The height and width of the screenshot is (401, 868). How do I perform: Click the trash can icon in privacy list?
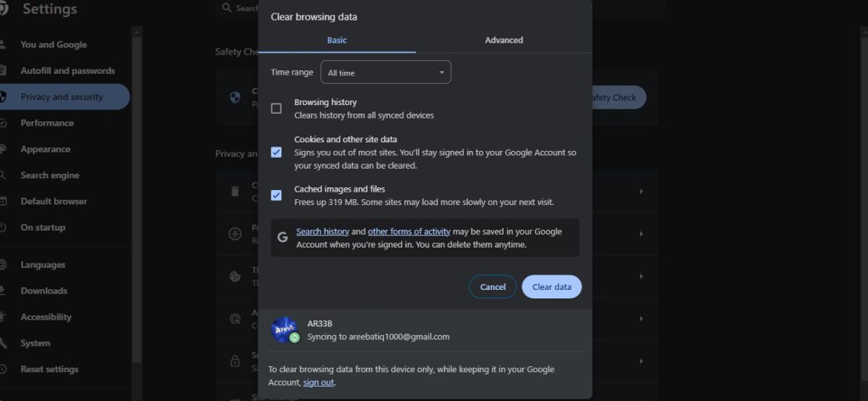tap(235, 191)
